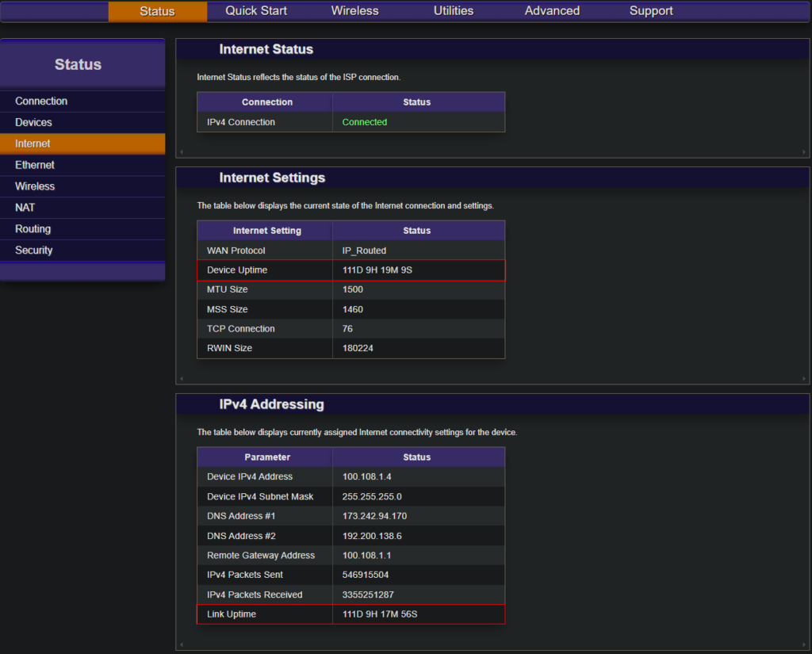812x654 pixels.
Task: Select Wireless in the left sidebar
Action: 35,187
